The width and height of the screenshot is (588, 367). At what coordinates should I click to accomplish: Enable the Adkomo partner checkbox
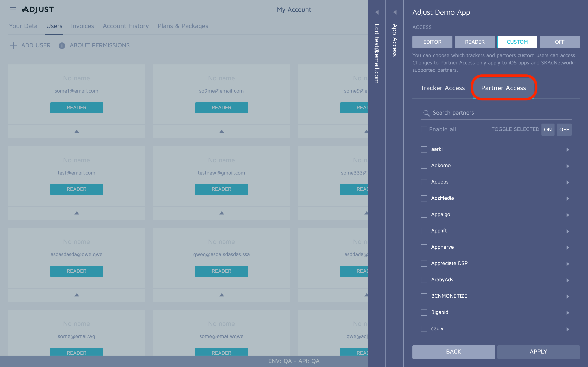(424, 166)
